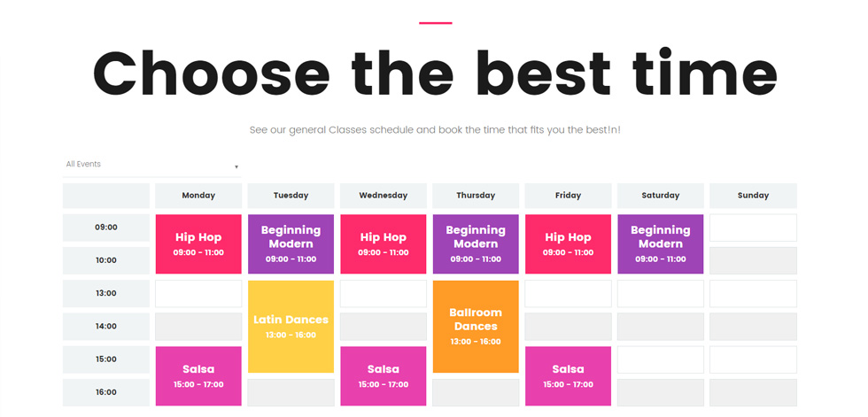Select the Latin Dances 13:00 block
Screen dimensions: 868x417
click(291, 327)
